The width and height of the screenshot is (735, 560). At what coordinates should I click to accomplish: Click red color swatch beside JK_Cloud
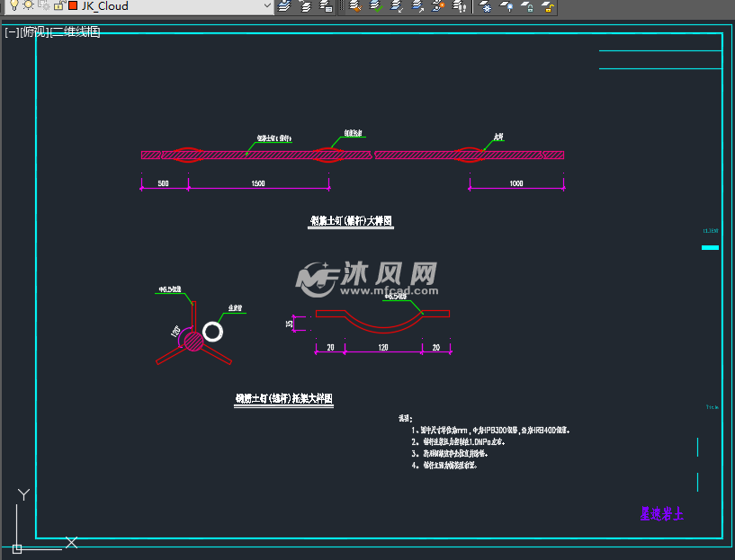tap(73, 5)
